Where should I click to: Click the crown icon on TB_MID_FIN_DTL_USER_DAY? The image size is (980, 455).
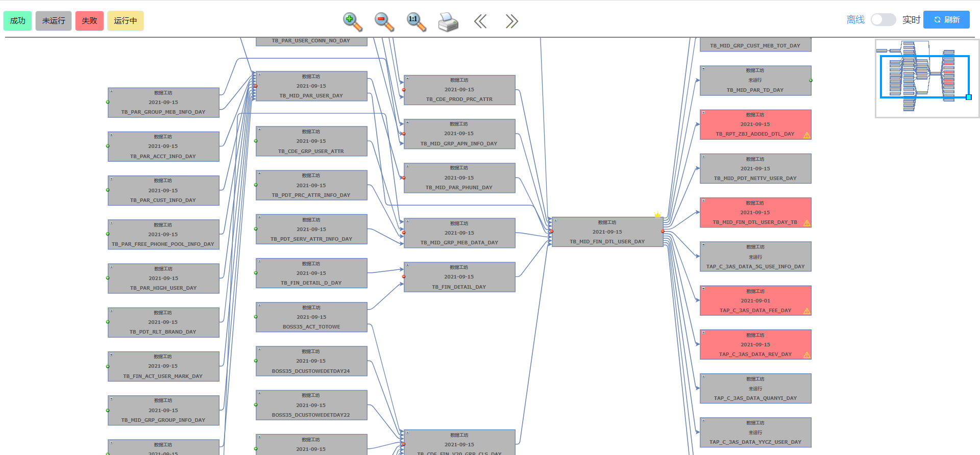657,214
